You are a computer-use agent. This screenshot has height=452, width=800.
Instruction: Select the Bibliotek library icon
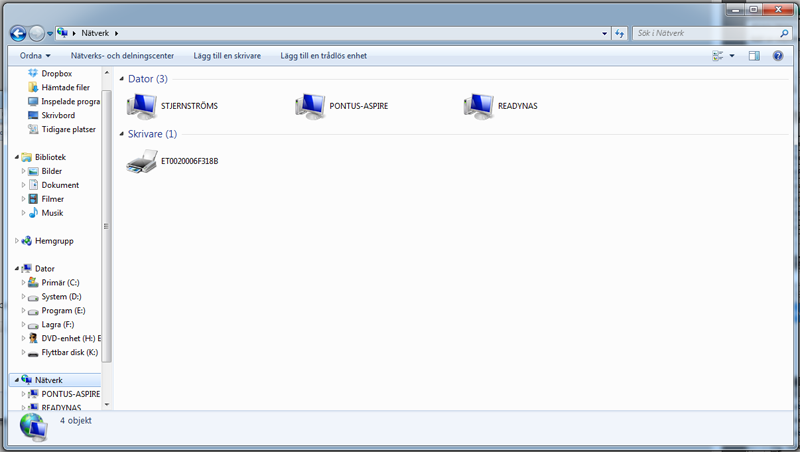[x=27, y=157]
